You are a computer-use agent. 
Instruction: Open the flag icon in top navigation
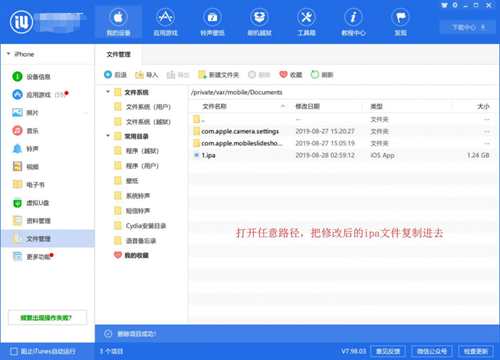coord(400,22)
